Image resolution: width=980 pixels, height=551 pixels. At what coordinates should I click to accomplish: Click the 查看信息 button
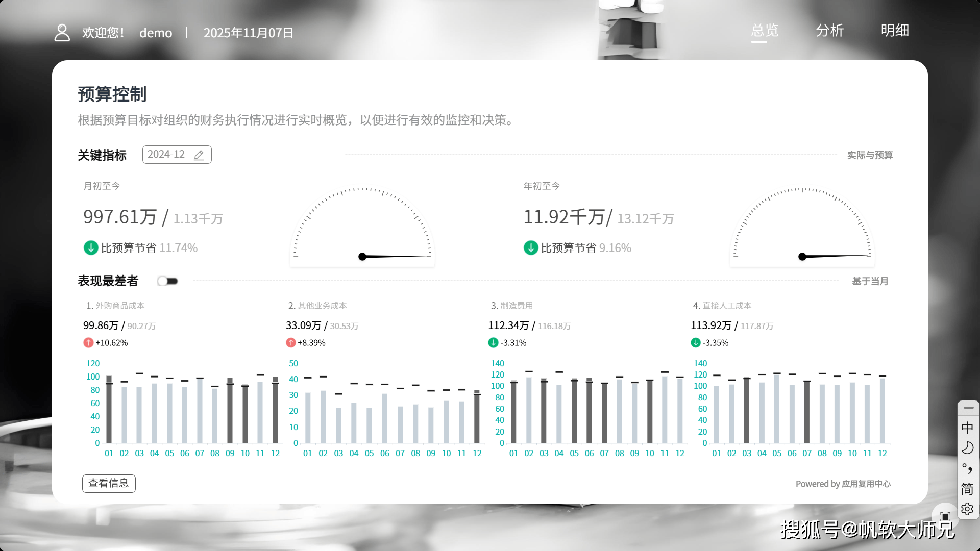109,483
